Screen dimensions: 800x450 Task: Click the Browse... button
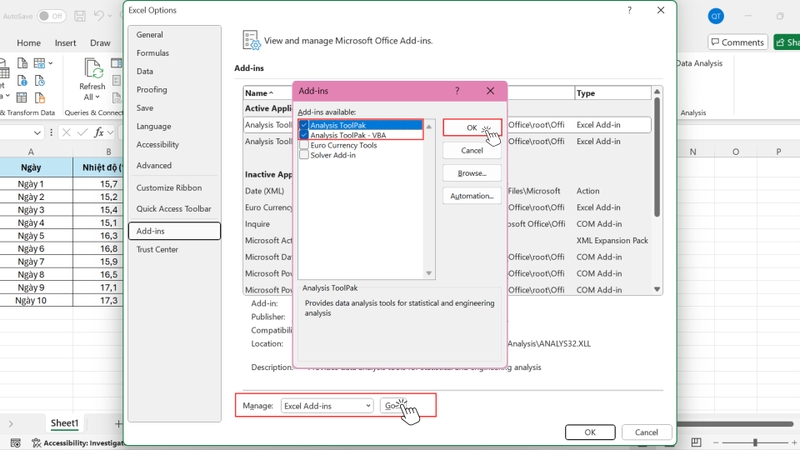pyautogui.click(x=472, y=173)
